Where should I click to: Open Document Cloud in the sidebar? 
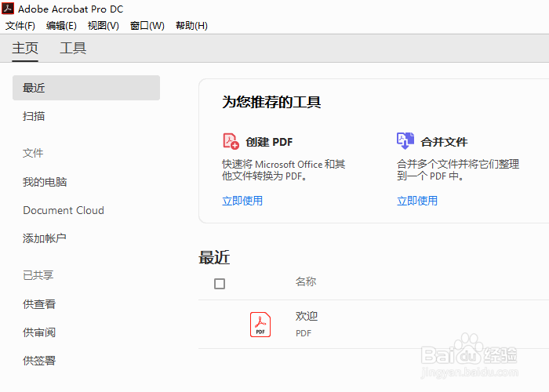64,210
